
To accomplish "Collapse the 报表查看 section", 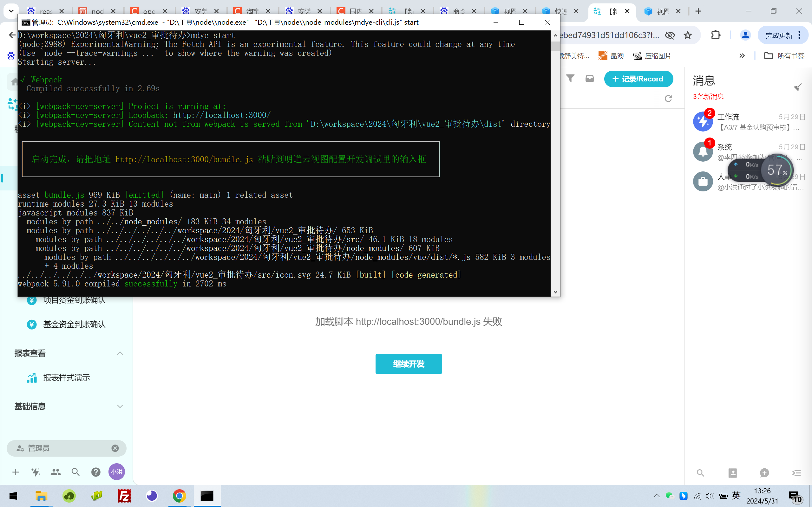I will (x=120, y=353).
